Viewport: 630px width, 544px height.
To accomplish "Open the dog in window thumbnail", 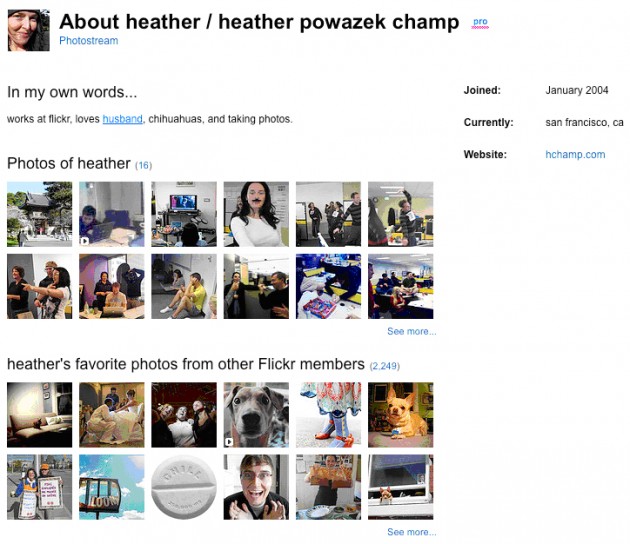I will point(401,487).
